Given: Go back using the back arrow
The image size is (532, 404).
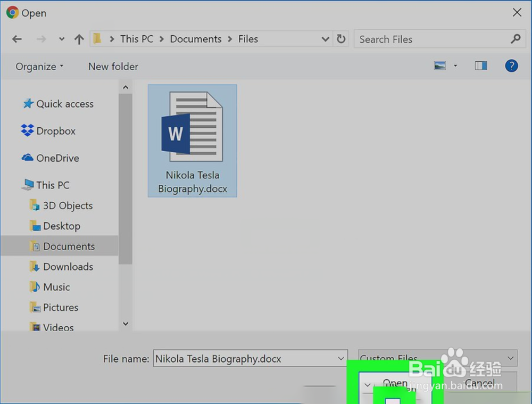Looking at the screenshot, I should [17, 39].
